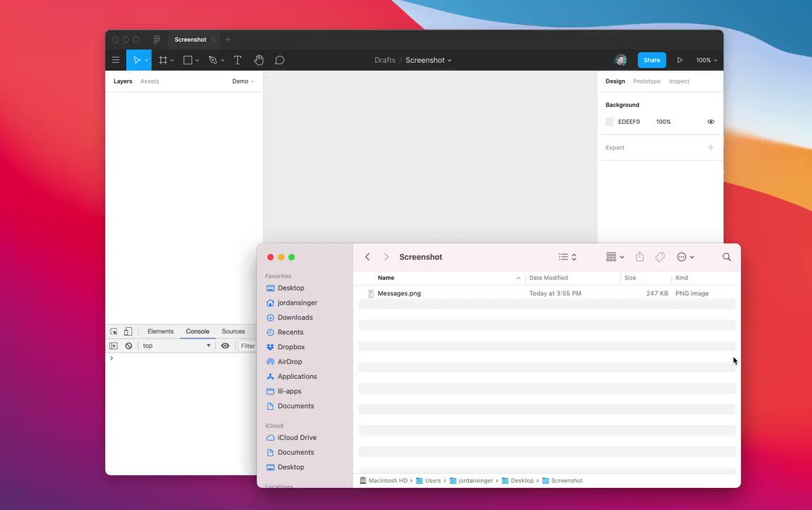Select the Comment tool in Figma
The width and height of the screenshot is (812, 510).
click(x=279, y=60)
